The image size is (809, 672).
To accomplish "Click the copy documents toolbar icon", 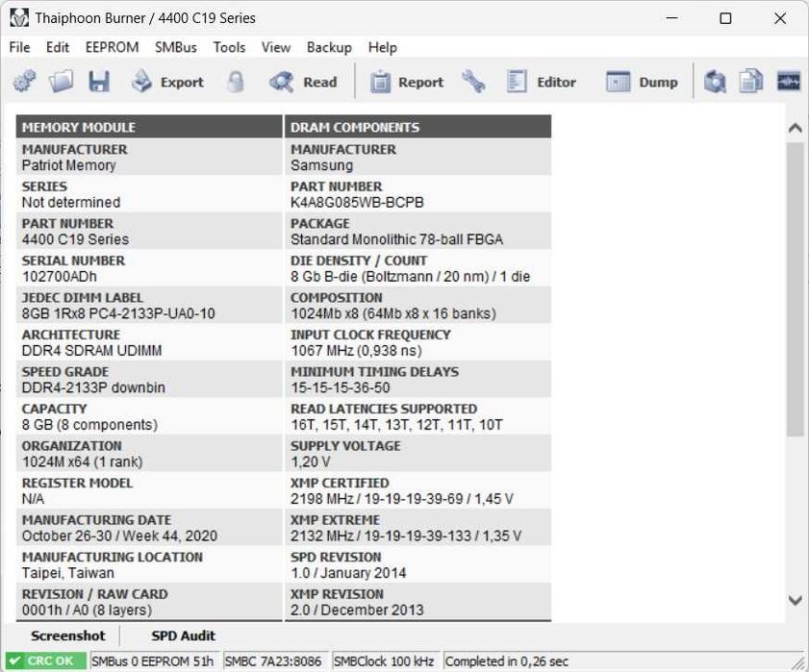I will click(x=750, y=82).
